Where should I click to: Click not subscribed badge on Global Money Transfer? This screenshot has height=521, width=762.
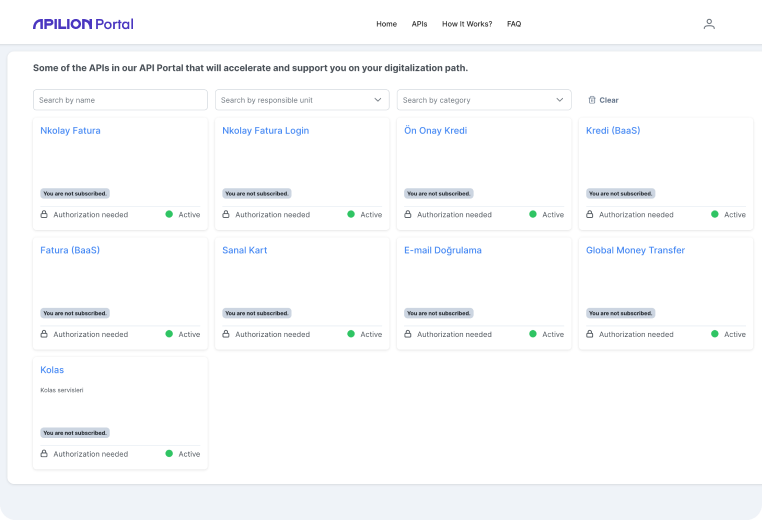621,313
